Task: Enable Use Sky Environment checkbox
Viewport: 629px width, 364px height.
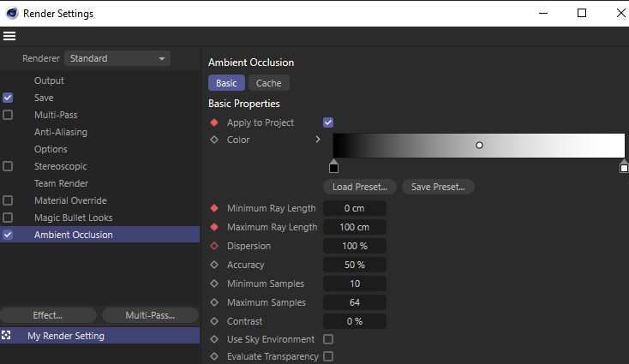Action: [328, 339]
